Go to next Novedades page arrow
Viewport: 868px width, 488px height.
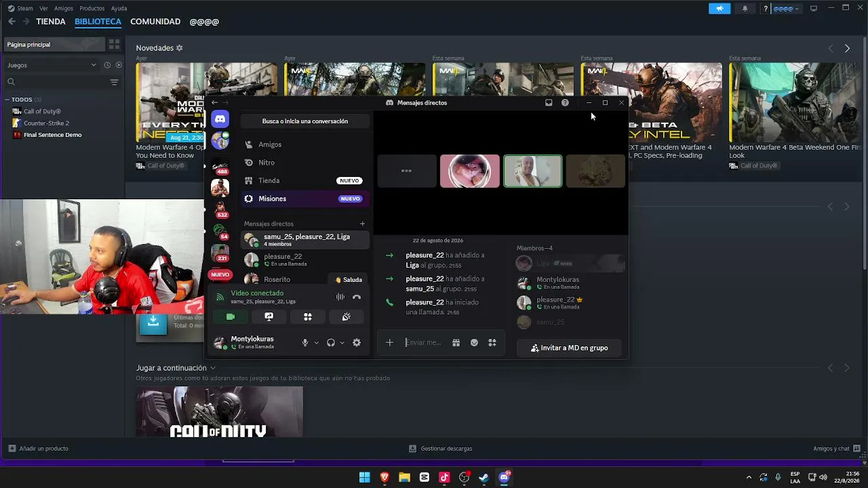[847, 48]
